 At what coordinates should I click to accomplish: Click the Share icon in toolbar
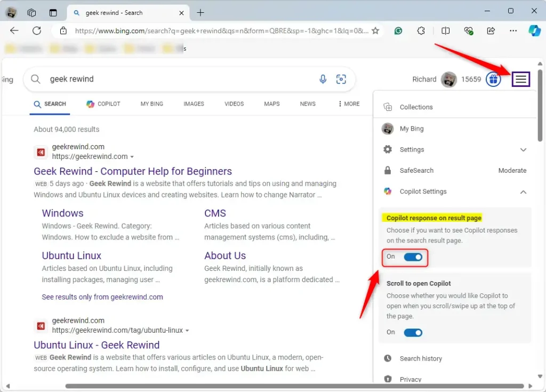[491, 30]
